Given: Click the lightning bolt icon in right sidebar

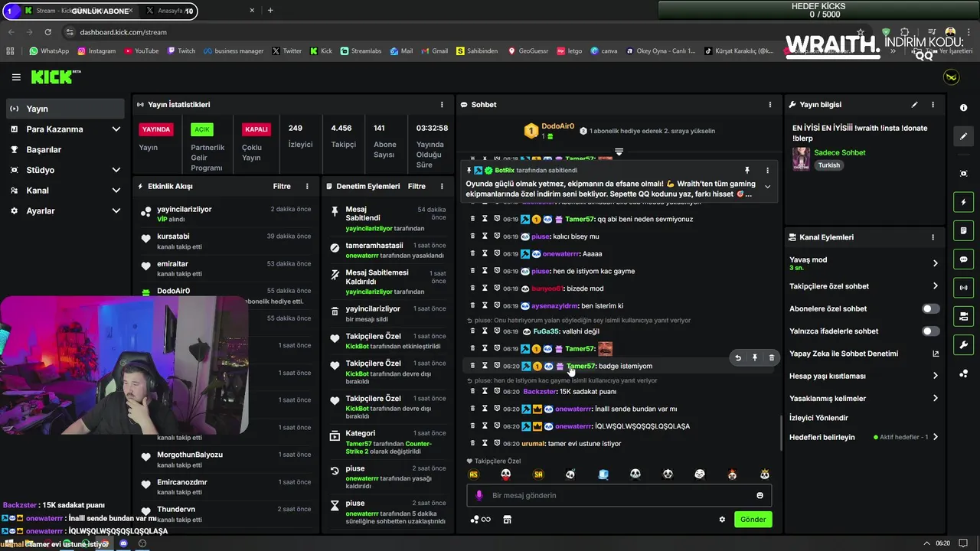Looking at the screenshot, I should coord(963,202).
